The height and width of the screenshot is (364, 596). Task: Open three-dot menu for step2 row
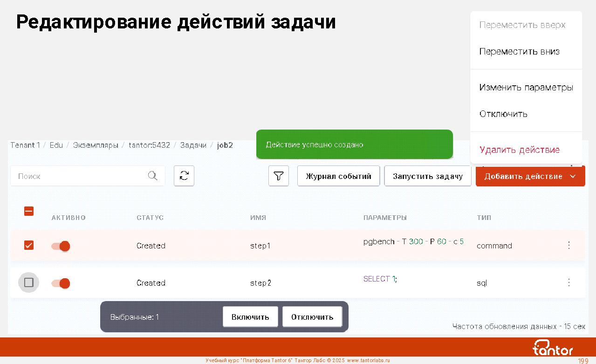569,282
